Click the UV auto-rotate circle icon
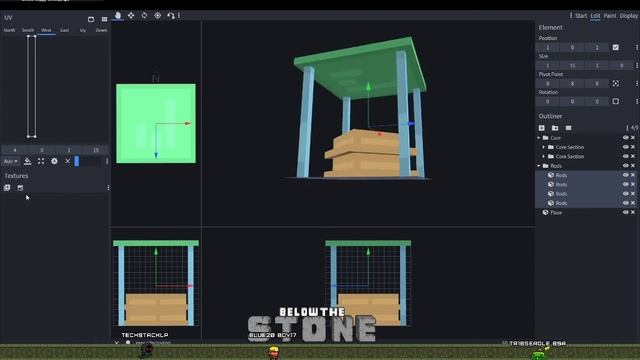Image resolution: width=640 pixels, height=360 pixels. click(54, 161)
